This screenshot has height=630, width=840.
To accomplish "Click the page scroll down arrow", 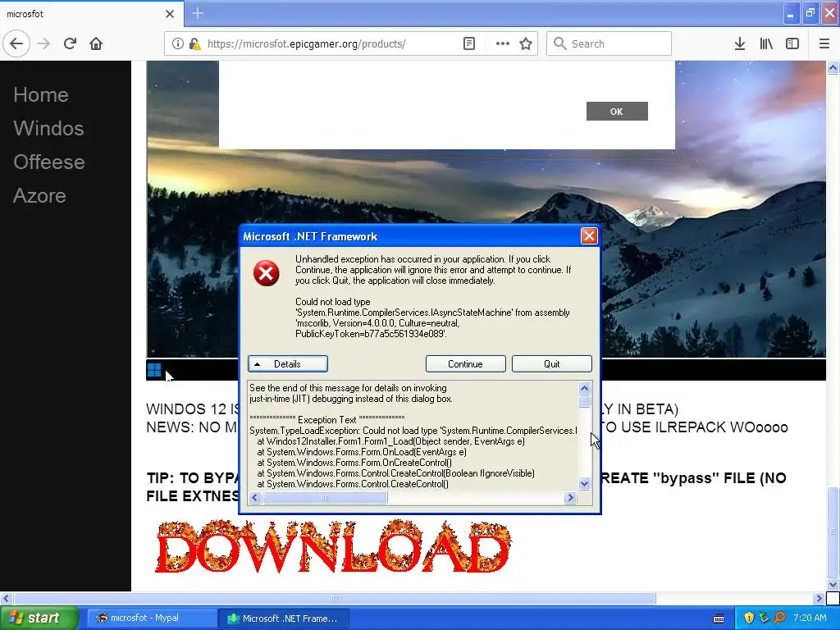I will (833, 584).
